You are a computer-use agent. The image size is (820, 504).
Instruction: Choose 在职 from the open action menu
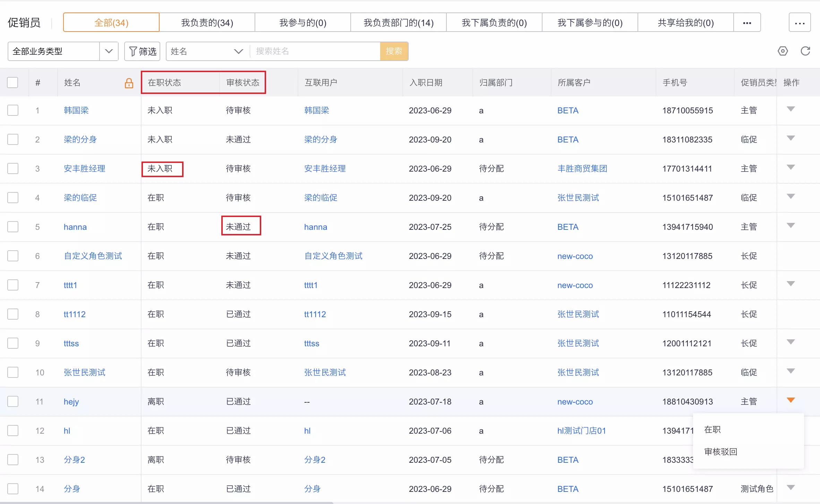pyautogui.click(x=712, y=429)
